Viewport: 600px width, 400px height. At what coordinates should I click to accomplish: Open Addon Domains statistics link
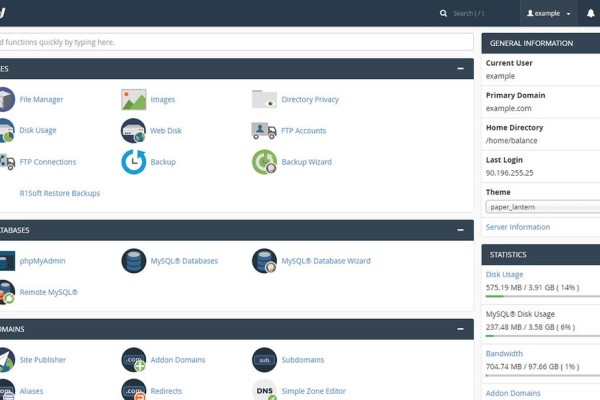[x=513, y=393]
